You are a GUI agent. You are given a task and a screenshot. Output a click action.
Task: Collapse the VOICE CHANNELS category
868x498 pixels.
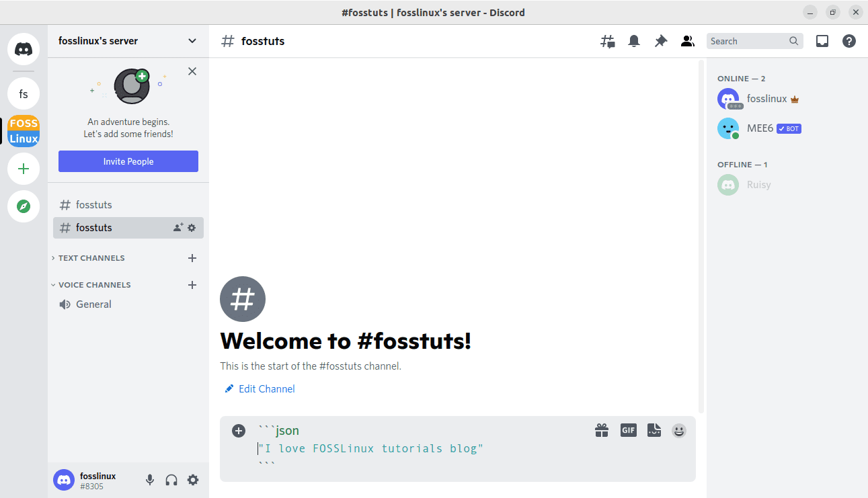pyautogui.click(x=91, y=285)
